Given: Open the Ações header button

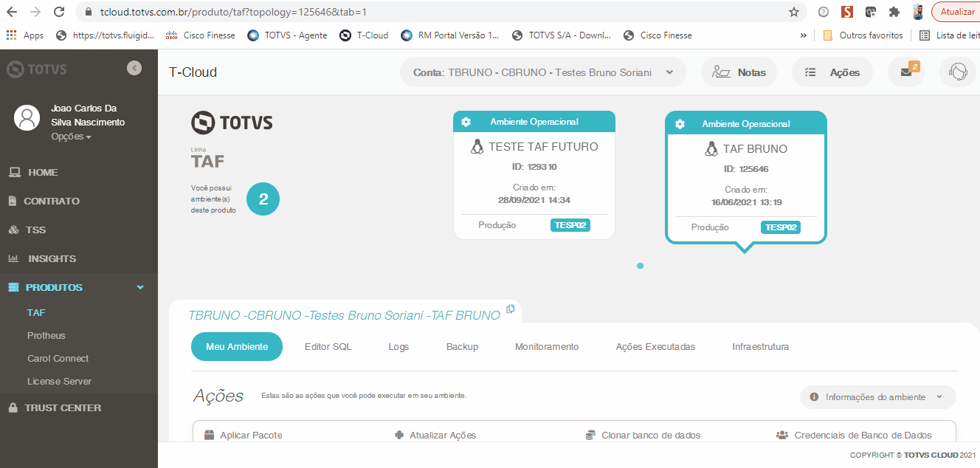Looking at the screenshot, I should point(832,72).
